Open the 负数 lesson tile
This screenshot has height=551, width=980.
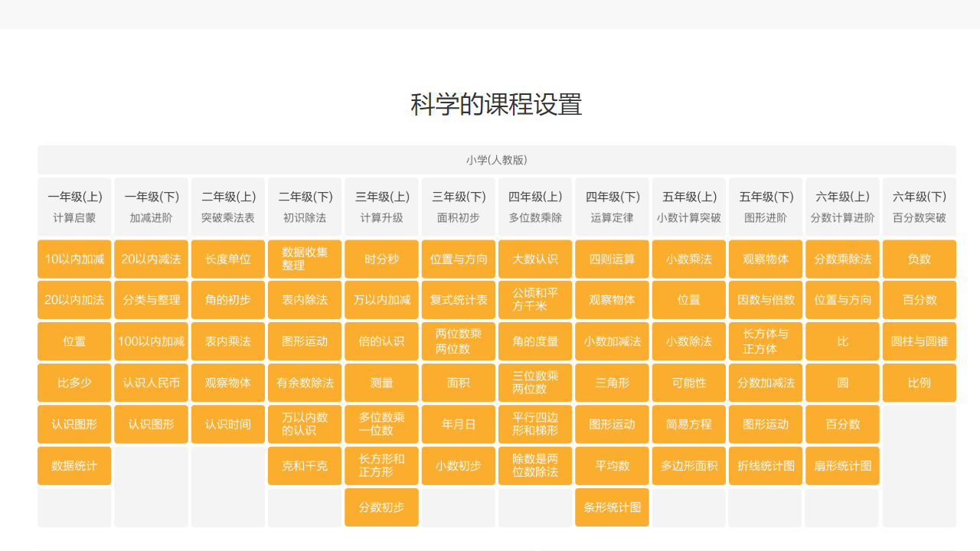point(920,259)
